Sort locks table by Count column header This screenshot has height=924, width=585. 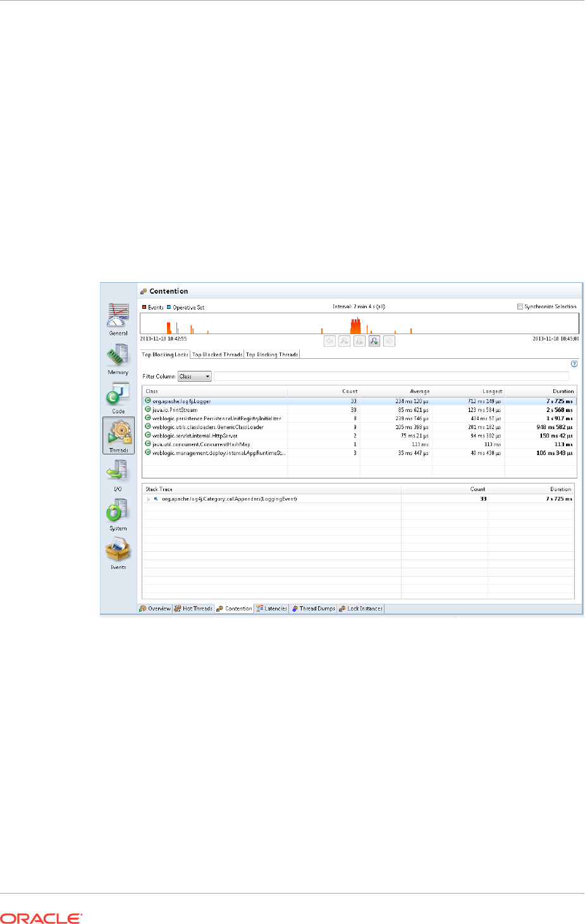[324, 391]
